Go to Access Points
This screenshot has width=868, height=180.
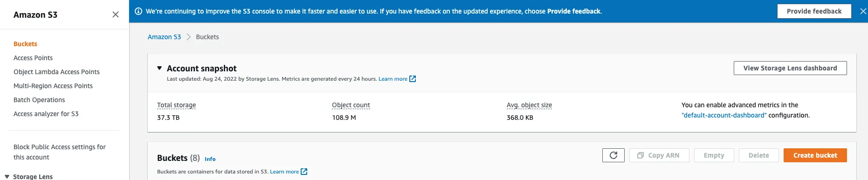click(x=33, y=58)
